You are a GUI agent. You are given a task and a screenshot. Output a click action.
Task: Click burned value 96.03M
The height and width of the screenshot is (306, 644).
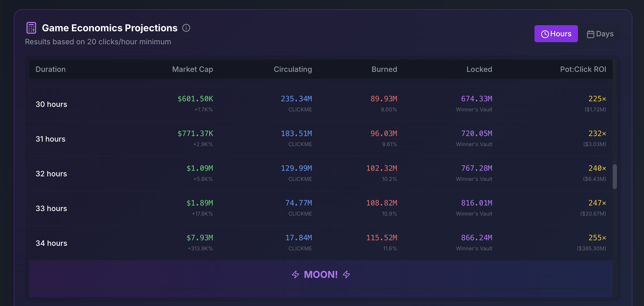tap(384, 133)
